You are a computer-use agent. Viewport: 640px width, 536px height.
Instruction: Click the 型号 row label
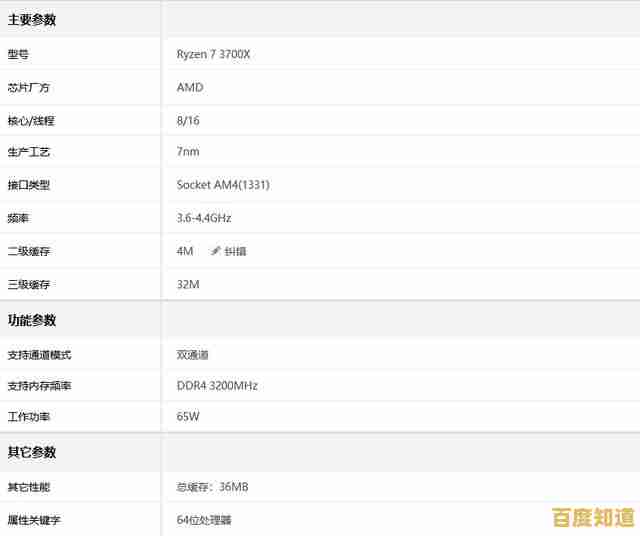coord(19,54)
